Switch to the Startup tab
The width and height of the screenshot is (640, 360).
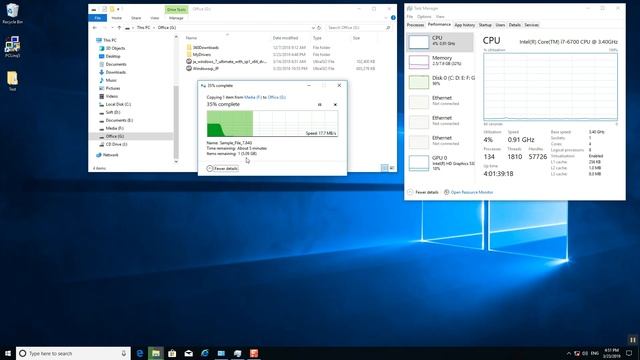[x=485, y=25]
